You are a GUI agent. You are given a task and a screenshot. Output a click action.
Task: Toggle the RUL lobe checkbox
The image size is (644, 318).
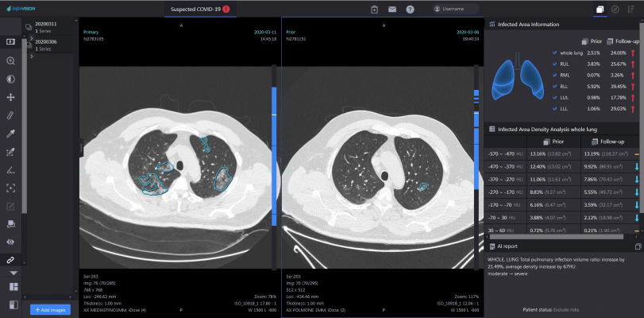click(x=554, y=64)
